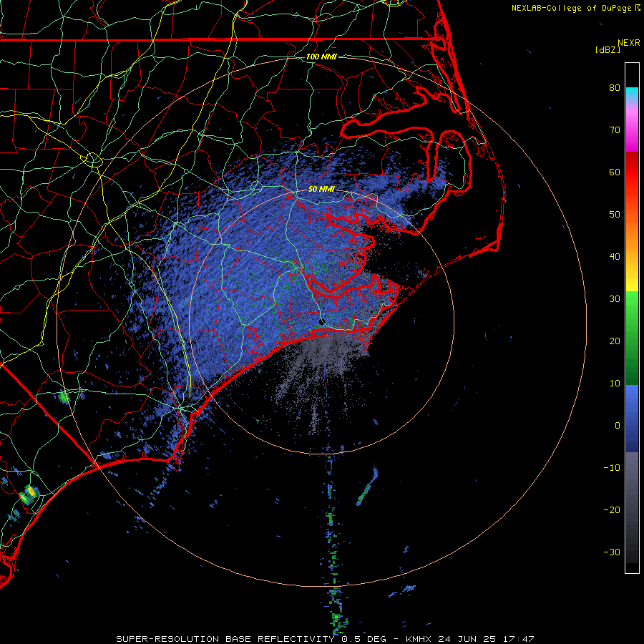This screenshot has width=644, height=644.
Task: Click the 10 dBZ scale value
Action: [x=615, y=384]
